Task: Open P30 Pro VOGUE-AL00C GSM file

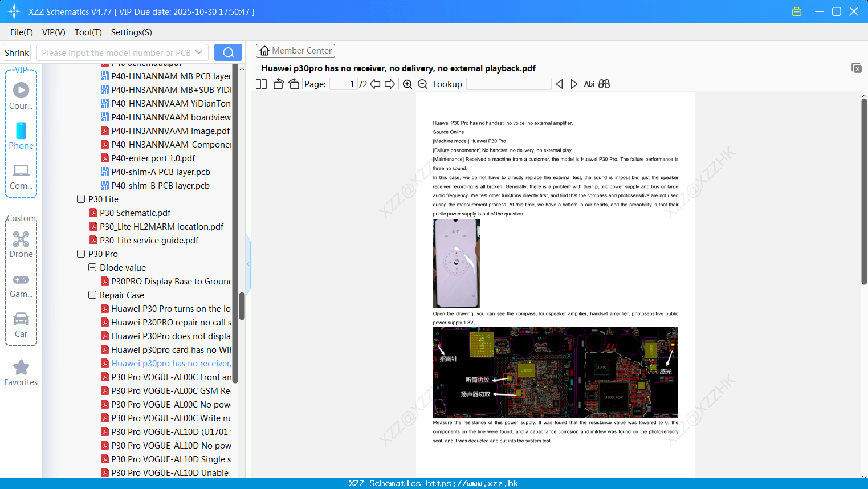Action: [x=166, y=390]
